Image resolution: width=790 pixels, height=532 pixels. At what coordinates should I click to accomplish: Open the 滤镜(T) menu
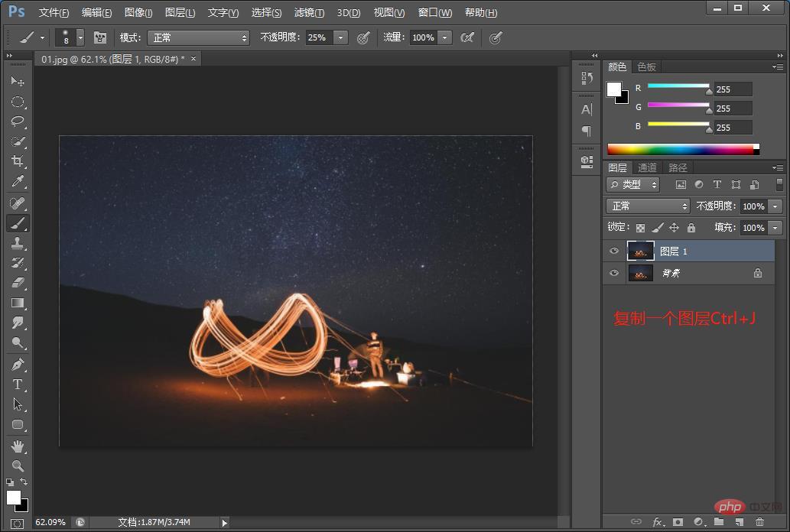(309, 12)
